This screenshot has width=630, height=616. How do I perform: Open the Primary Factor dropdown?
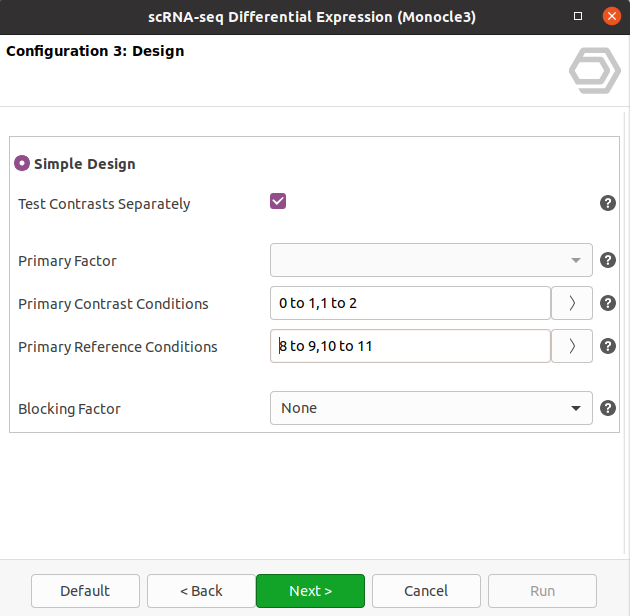tap(431, 260)
